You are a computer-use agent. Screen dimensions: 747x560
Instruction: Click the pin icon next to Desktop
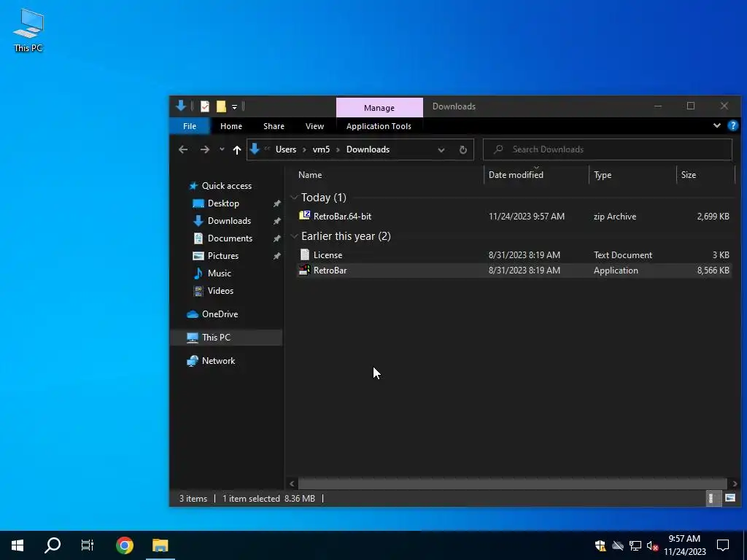click(276, 204)
